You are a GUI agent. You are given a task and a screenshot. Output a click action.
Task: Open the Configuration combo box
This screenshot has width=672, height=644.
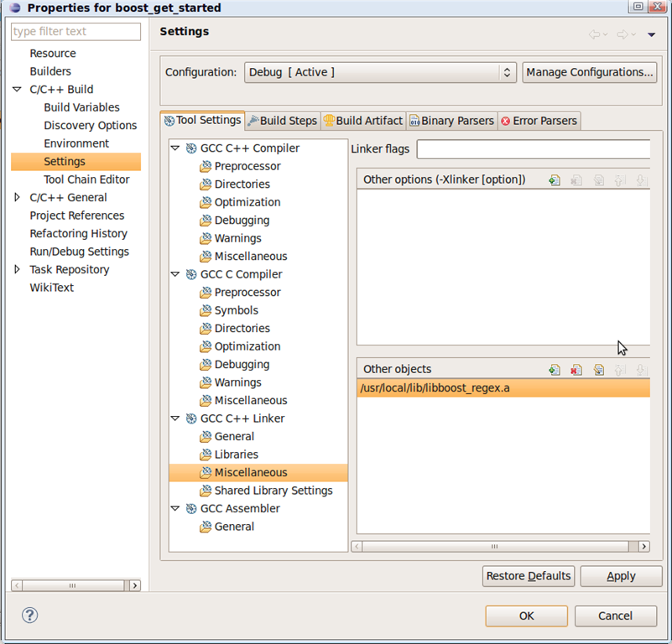tap(380, 72)
